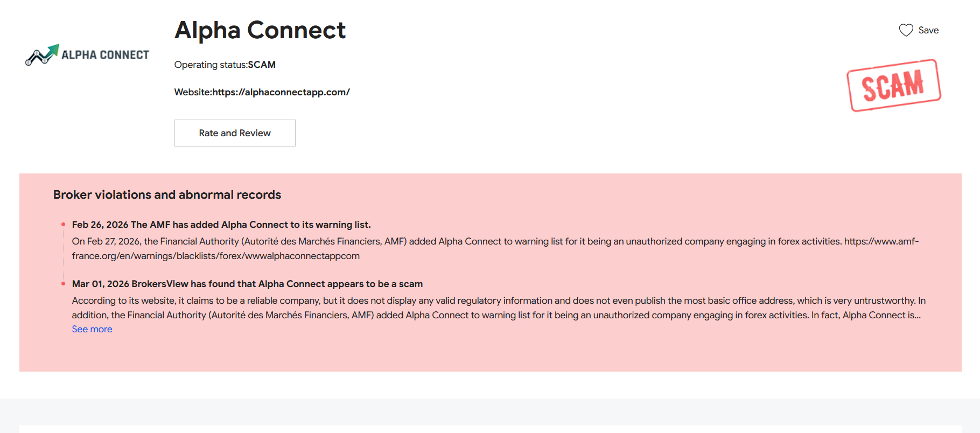Click the red SCAM stamp image

894,85
